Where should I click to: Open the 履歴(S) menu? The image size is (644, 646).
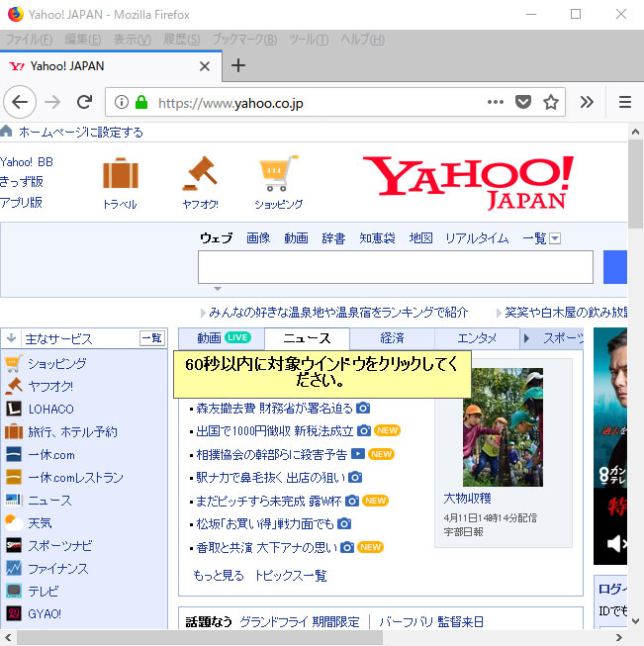point(182,40)
